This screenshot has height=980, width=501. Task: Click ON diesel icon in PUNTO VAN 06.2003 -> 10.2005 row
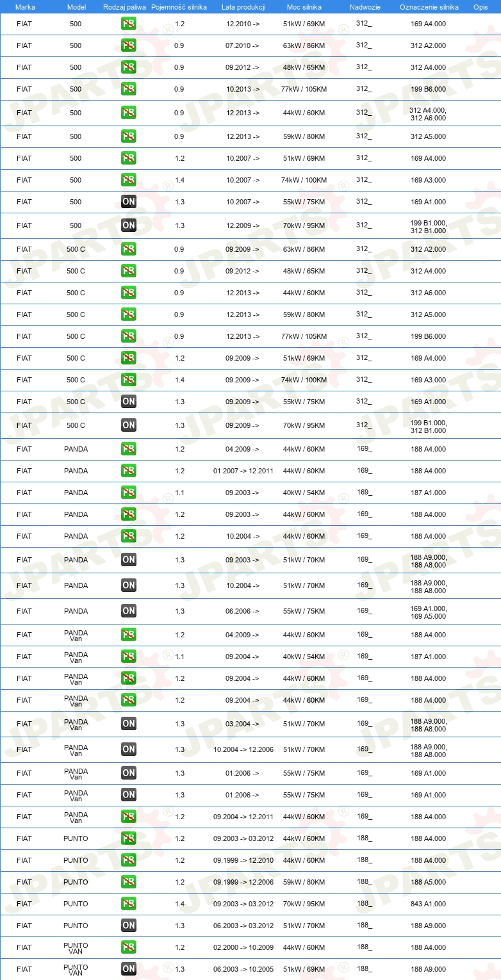pyautogui.click(x=128, y=969)
